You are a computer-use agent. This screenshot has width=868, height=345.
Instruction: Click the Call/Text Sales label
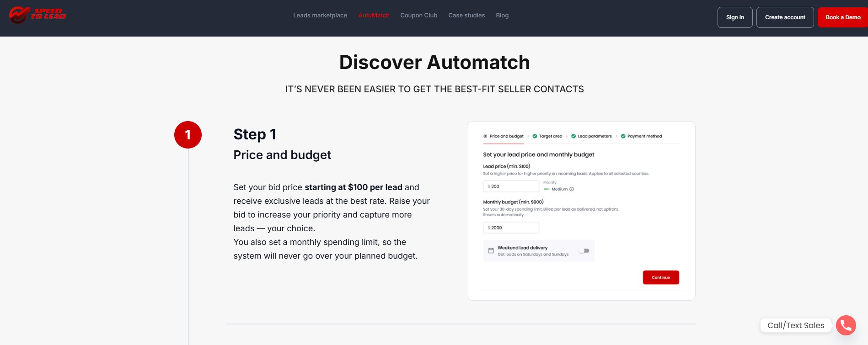click(796, 325)
